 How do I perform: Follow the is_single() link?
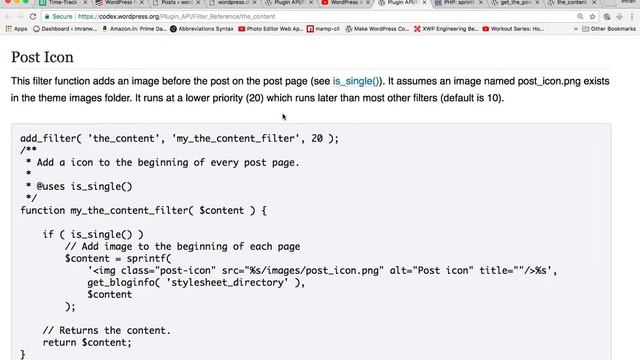[356, 81]
